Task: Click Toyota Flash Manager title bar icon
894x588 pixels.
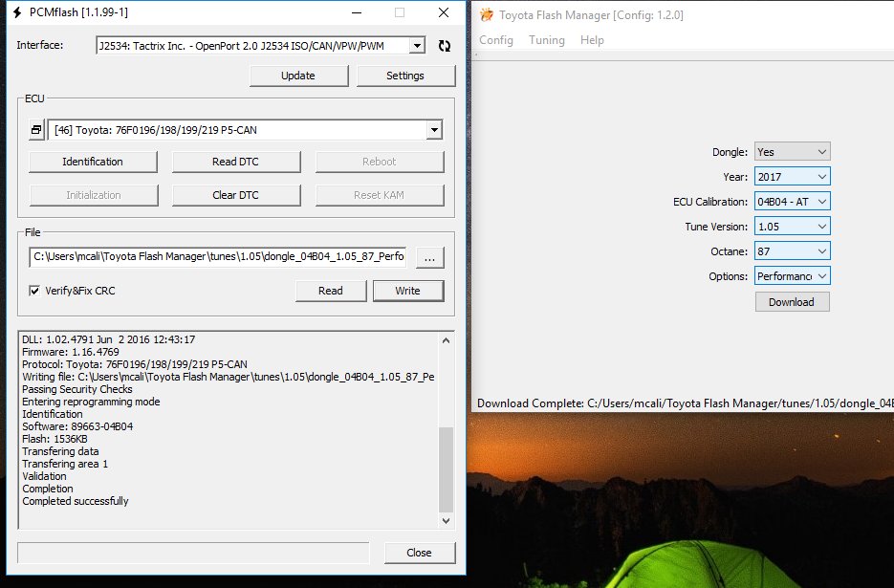Action: pyautogui.click(x=487, y=15)
